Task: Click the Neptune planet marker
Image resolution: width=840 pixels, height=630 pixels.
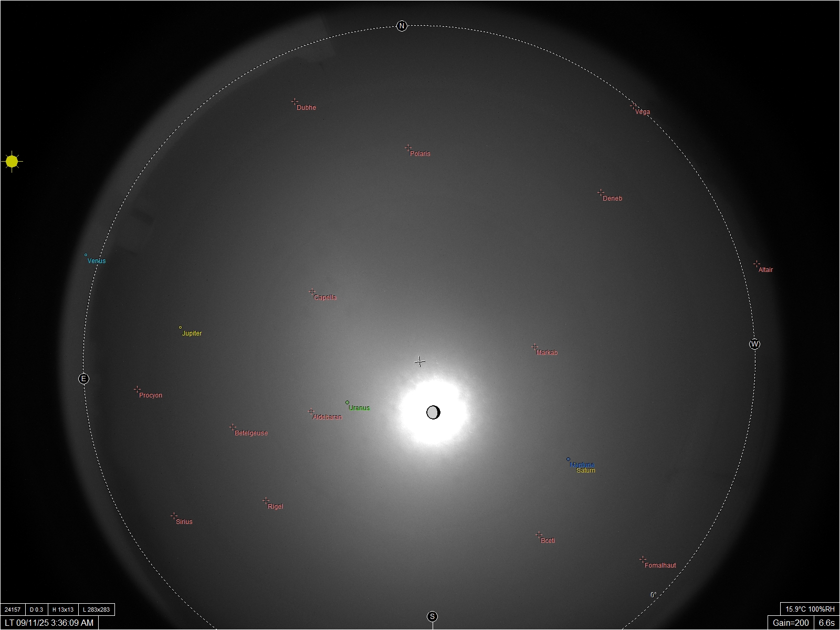Action: tap(568, 459)
